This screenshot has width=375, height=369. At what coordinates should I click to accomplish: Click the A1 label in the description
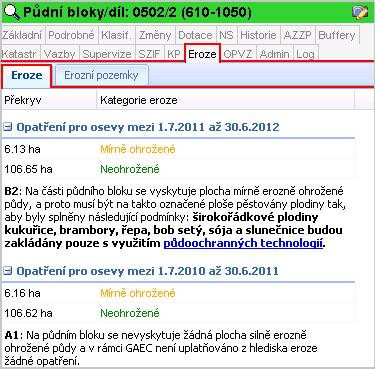[x=13, y=335]
